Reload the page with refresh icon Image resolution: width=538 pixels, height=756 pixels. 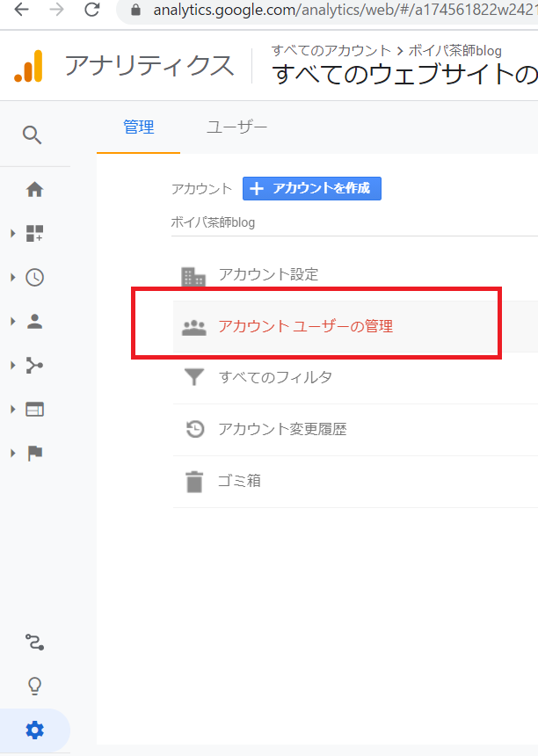(92, 9)
